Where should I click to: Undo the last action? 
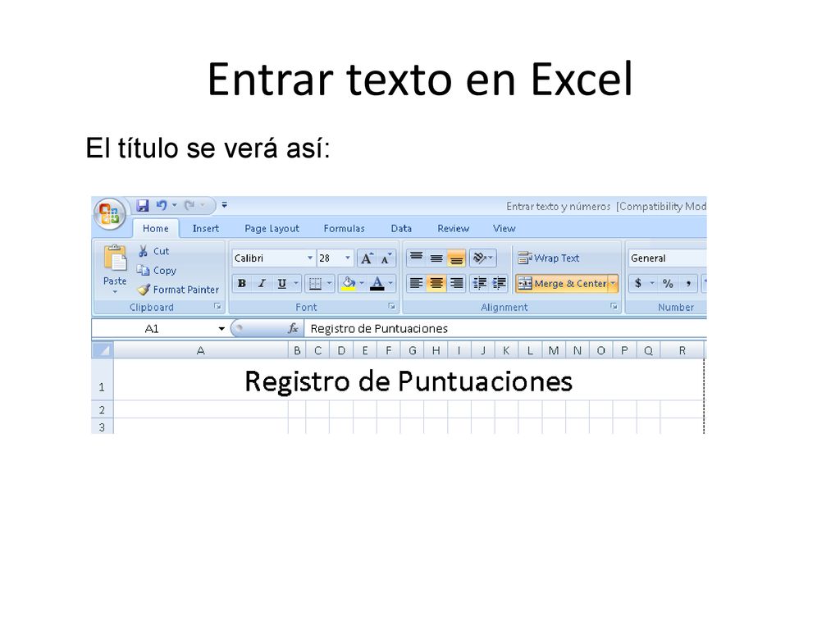[x=162, y=205]
